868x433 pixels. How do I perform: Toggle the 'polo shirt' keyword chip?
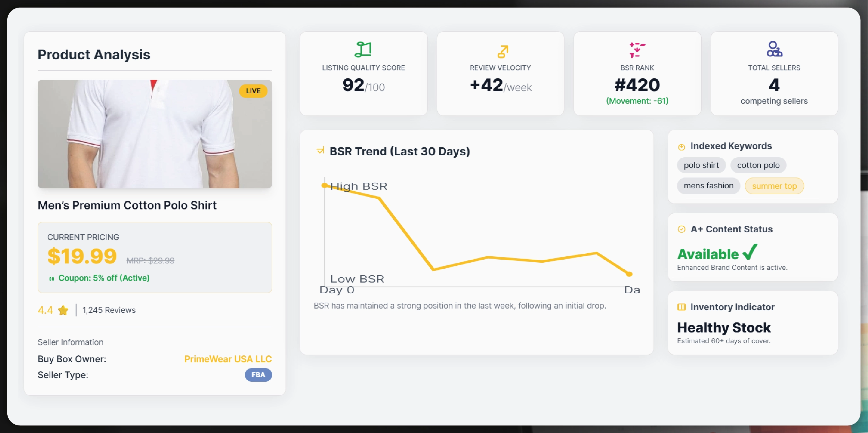pyautogui.click(x=701, y=165)
